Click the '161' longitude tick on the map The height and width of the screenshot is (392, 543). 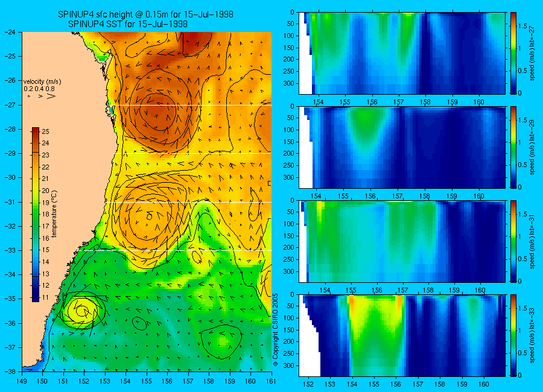coord(271,381)
